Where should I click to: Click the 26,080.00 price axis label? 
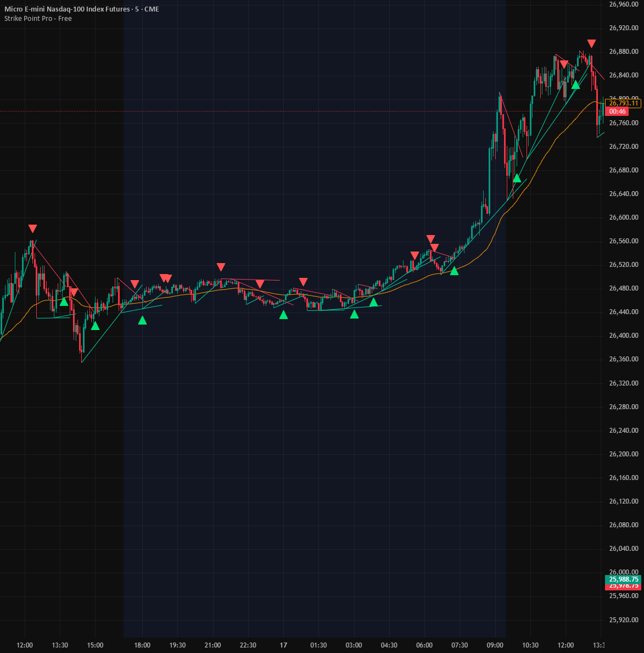tap(623, 525)
